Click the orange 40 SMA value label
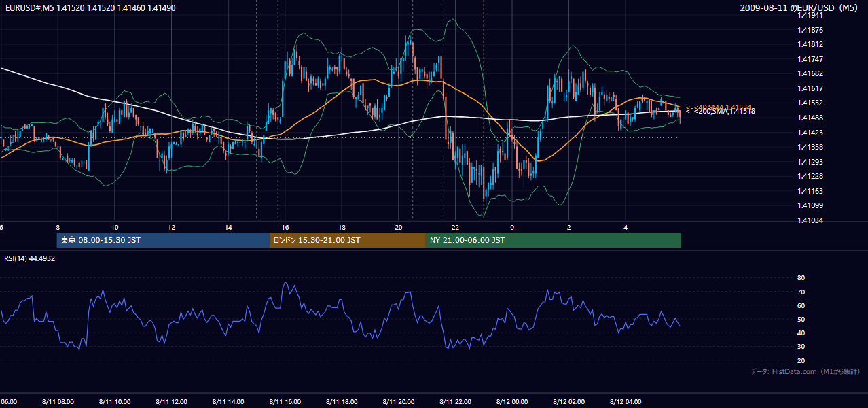868x408 pixels. click(x=718, y=107)
